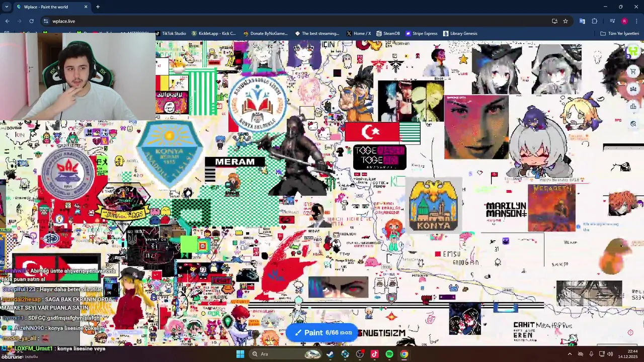Bookmark this page with star icon

[x=566, y=21]
